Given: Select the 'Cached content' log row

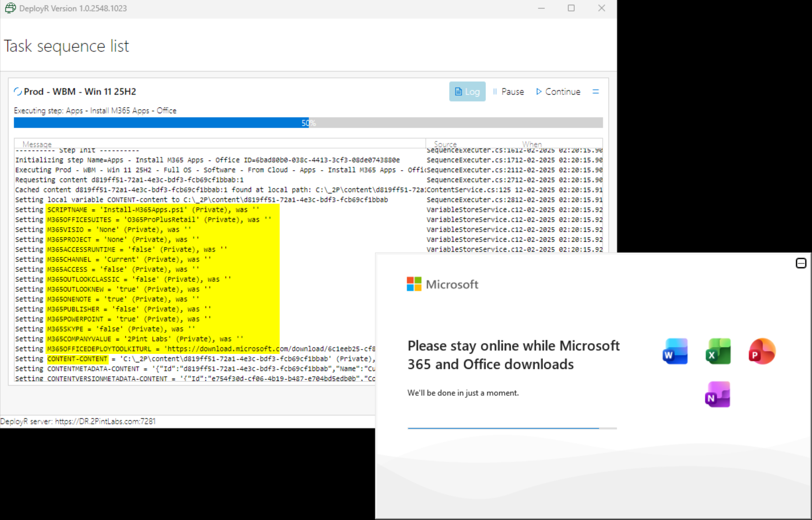Looking at the screenshot, I should pos(308,190).
